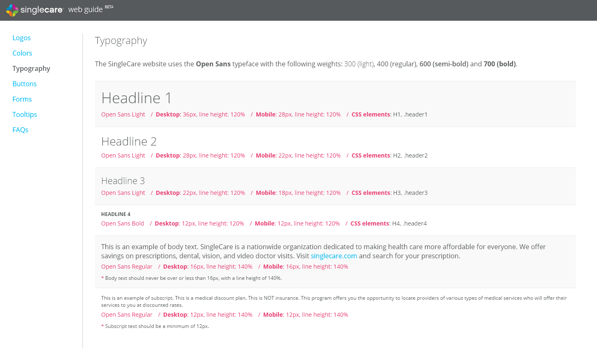The width and height of the screenshot is (597, 364).
Task: Click 'H4, .header4' CSS elements text
Action: pyautogui.click(x=410, y=223)
